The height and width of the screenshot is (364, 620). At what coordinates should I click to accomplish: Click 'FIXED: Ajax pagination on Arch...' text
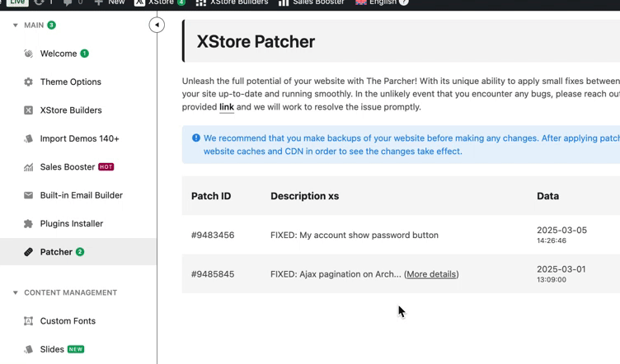(x=336, y=274)
